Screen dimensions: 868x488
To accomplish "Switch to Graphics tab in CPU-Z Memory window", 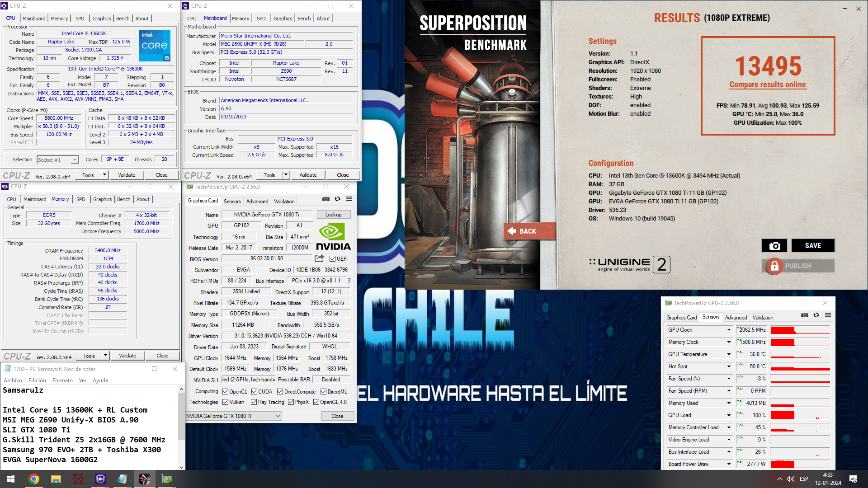I will pyautogui.click(x=102, y=199).
